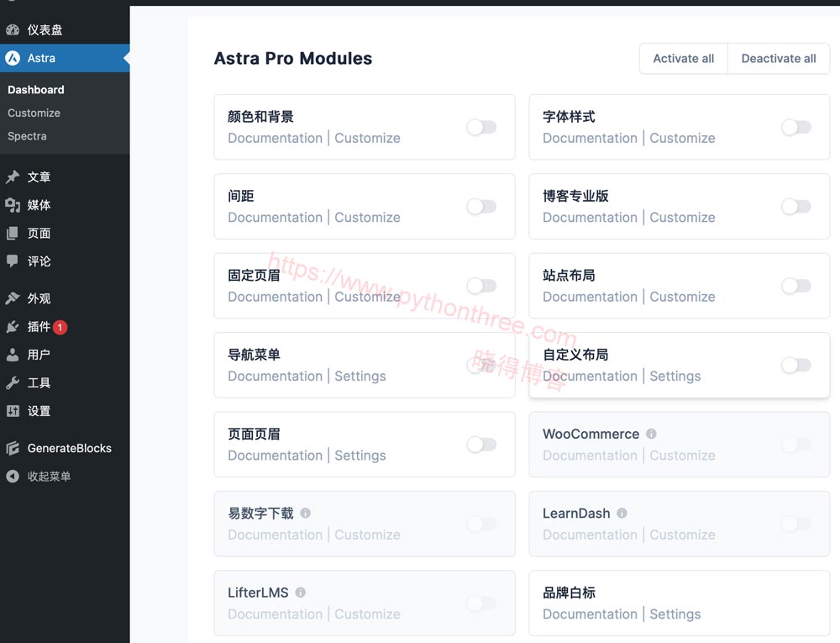Open Documentation link for 导航菜单

275,377
